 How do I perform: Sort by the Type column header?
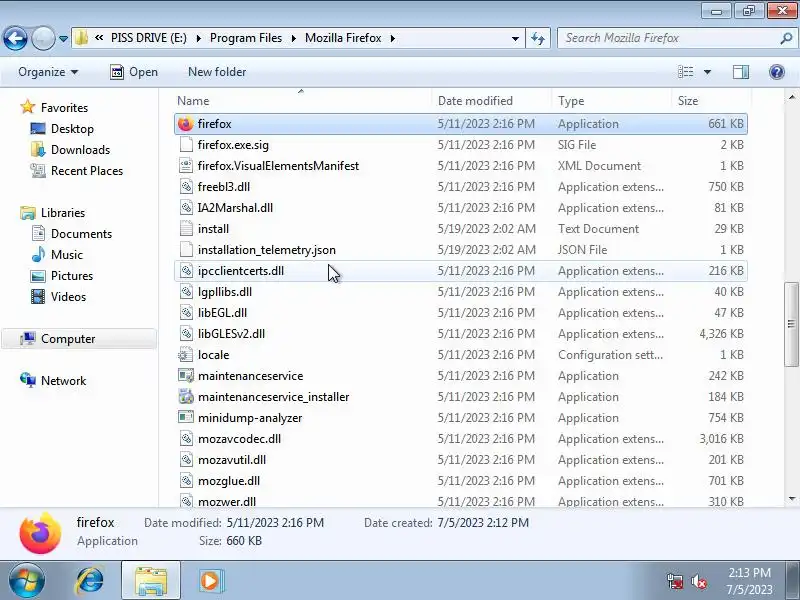[611, 101]
